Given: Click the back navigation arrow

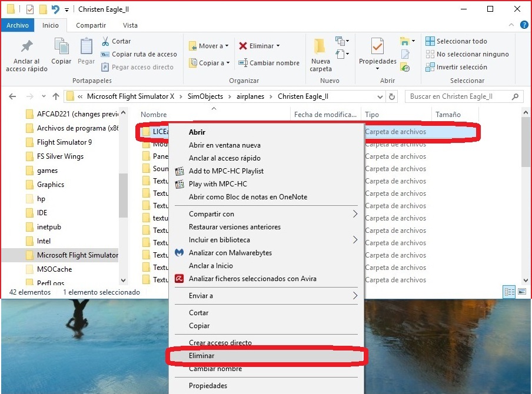Looking at the screenshot, I should [12, 96].
